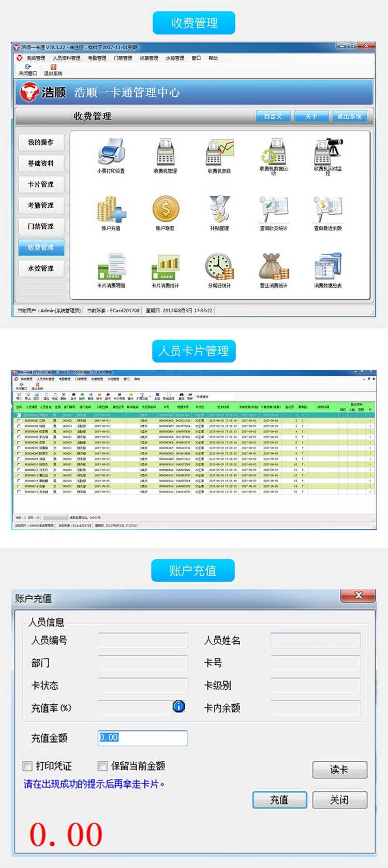Switch to 卡片管理 in the left sidebar
The width and height of the screenshot is (388, 868).
point(41,184)
